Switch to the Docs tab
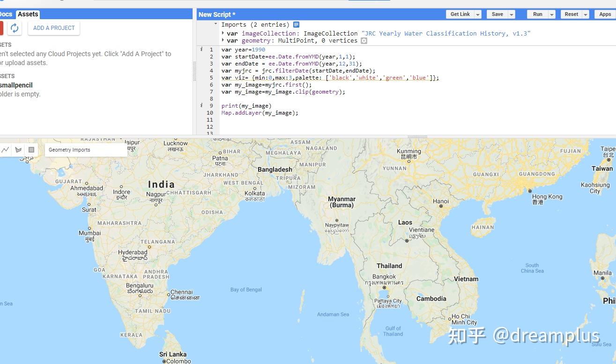This screenshot has width=616, height=364. (x=5, y=14)
